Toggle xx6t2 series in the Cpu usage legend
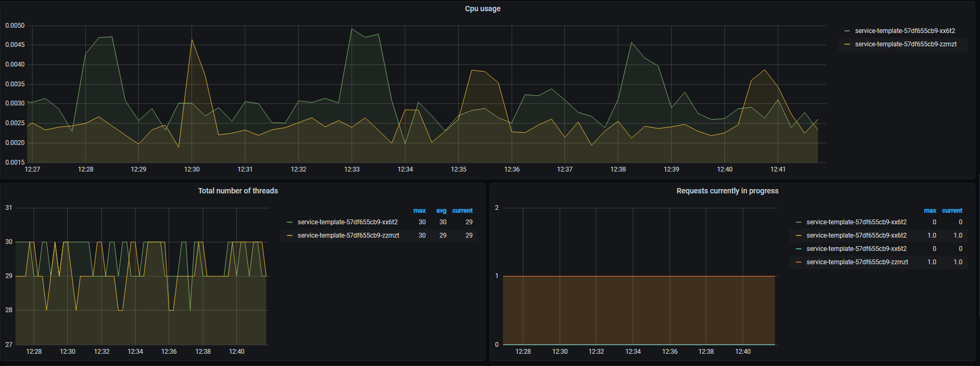The height and width of the screenshot is (366, 980). click(905, 31)
